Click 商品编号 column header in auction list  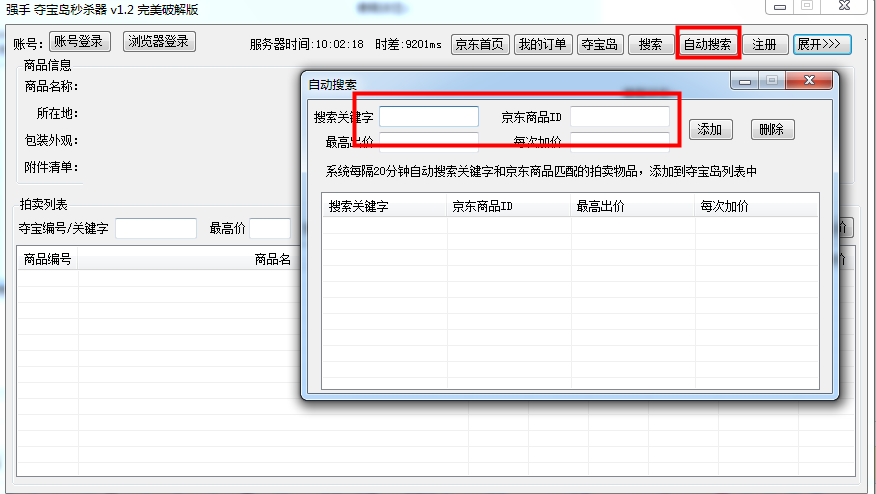click(48, 260)
